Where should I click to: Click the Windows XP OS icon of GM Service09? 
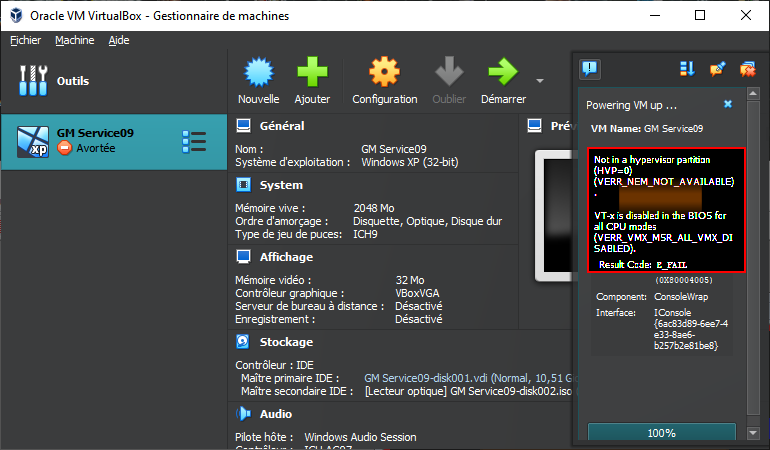click(x=33, y=141)
